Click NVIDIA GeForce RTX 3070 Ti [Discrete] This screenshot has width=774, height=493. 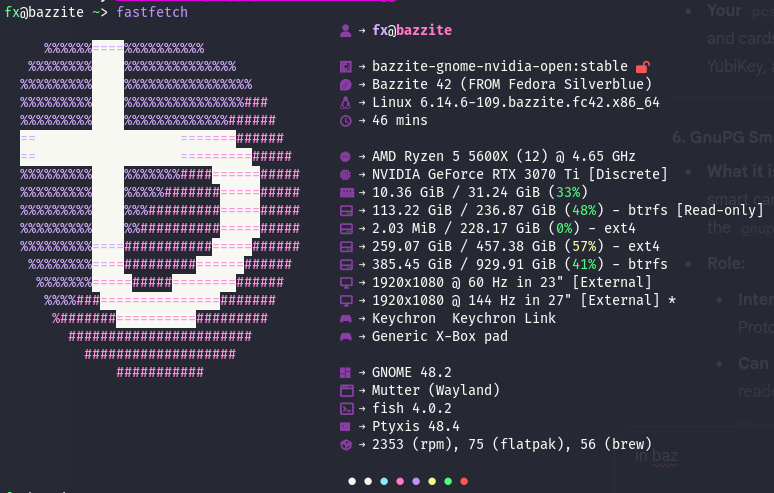click(x=520, y=175)
